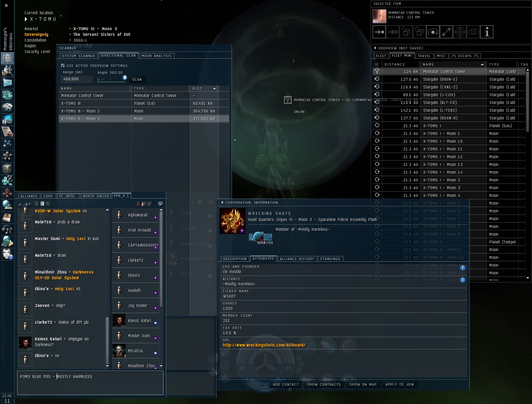Viewport: 532px width, 404px height.
Task: Sort the overview by the Type column
Action: [502, 64]
